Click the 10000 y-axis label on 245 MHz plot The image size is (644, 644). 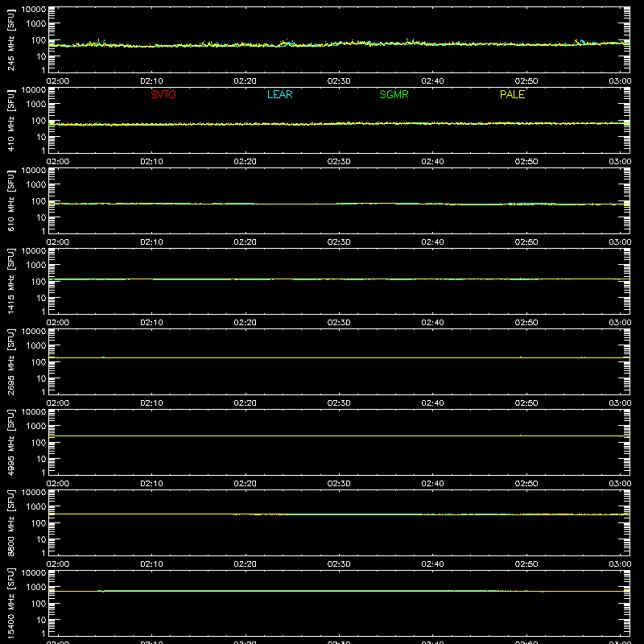34,10
